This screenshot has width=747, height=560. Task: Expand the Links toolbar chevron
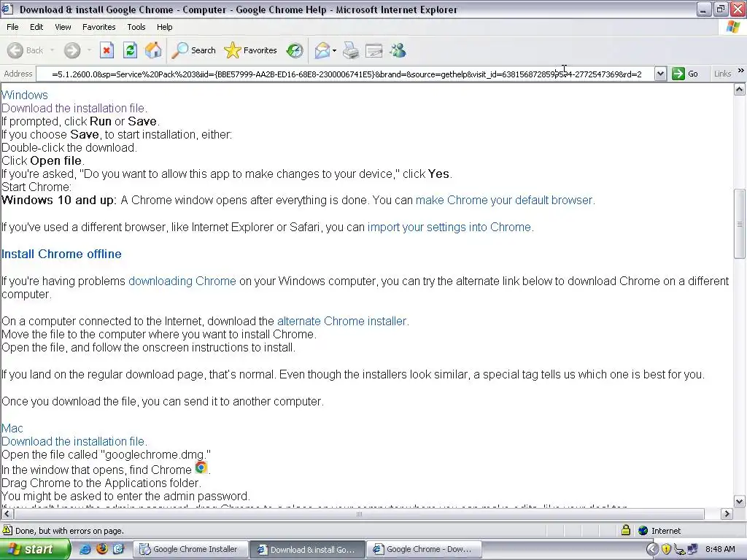coord(741,71)
